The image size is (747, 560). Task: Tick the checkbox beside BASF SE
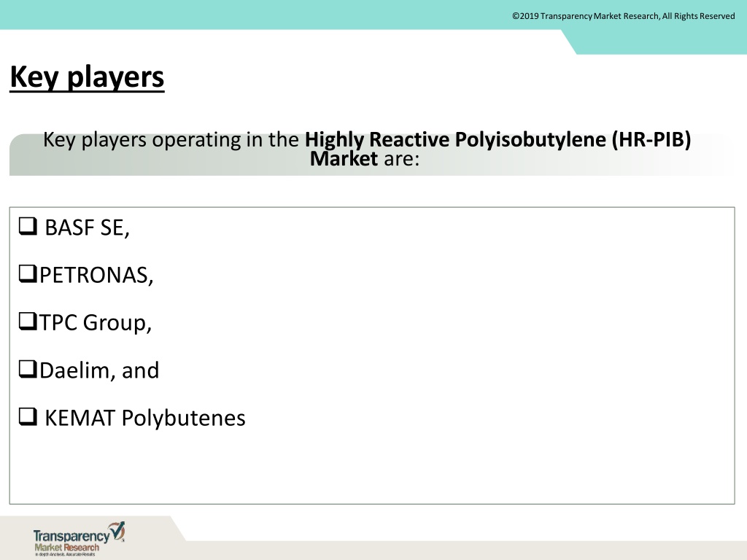[28, 226]
